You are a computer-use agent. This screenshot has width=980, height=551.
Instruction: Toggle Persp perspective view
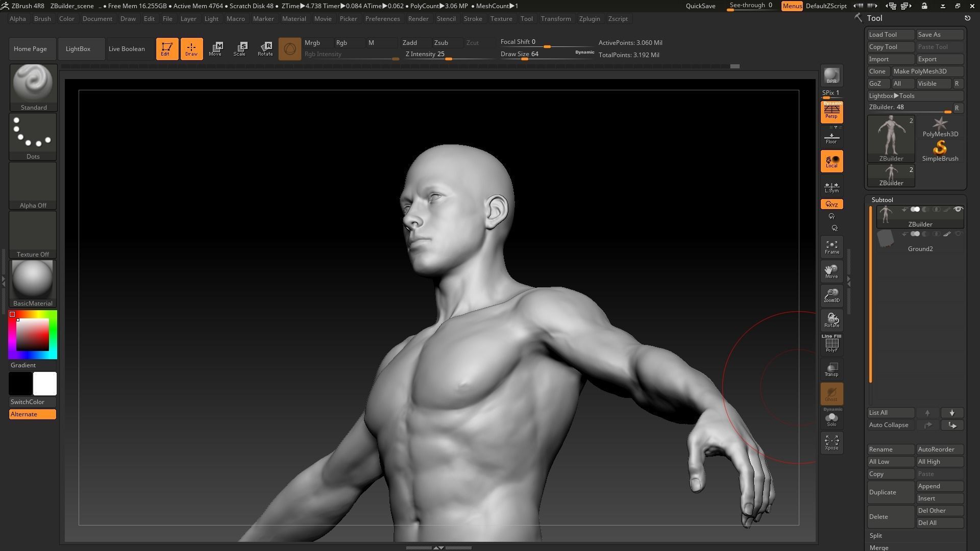831,112
